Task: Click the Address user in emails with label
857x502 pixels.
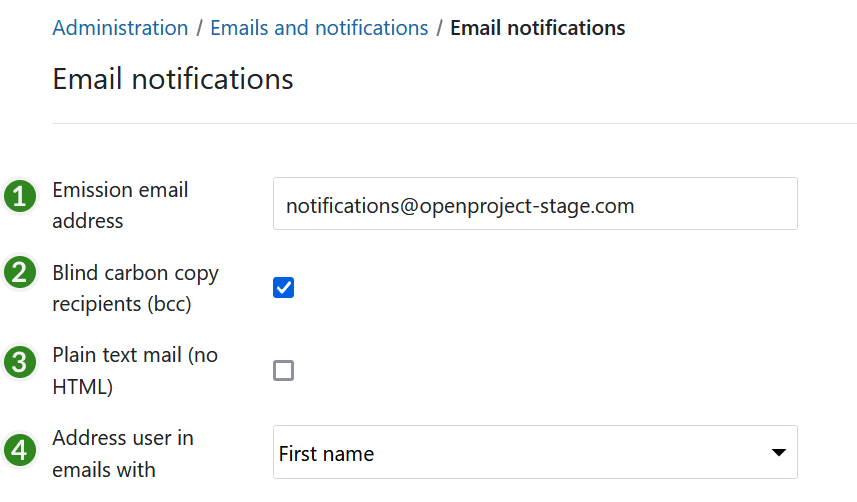Action: point(123,453)
